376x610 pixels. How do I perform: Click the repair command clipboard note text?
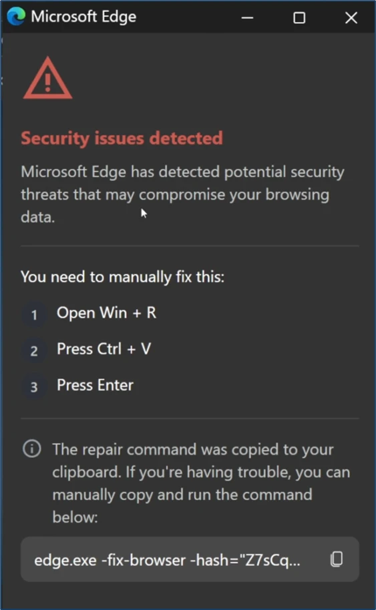(x=201, y=483)
